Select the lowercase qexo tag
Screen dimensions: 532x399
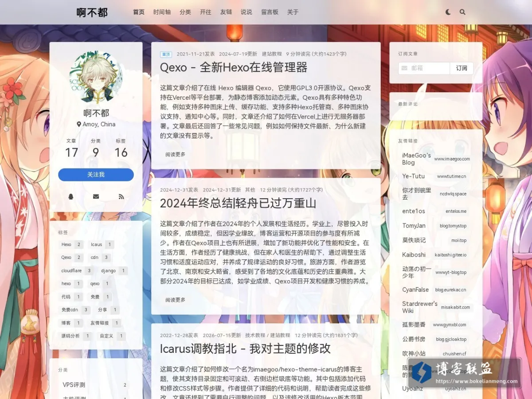click(100, 283)
